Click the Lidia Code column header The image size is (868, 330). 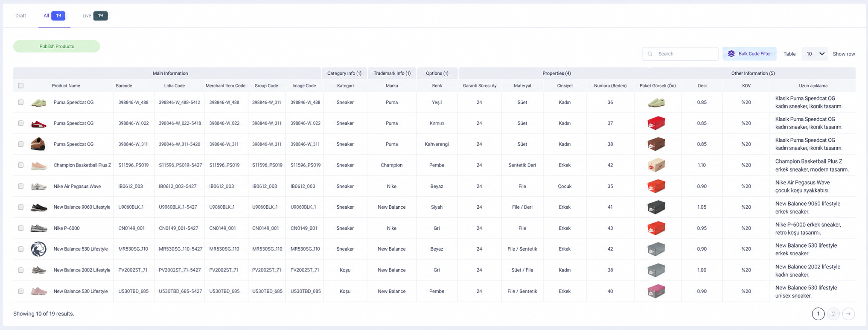coord(175,86)
